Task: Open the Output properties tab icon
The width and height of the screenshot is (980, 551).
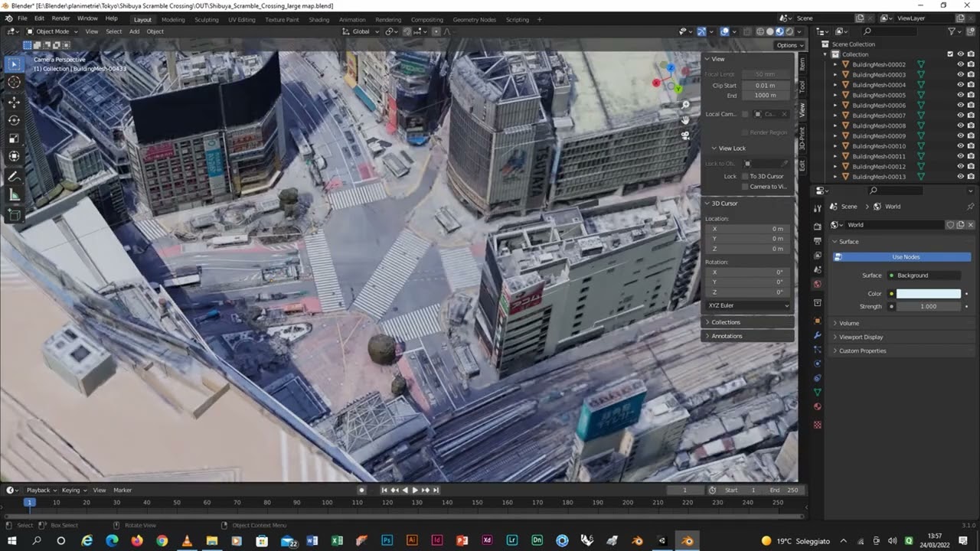Action: [x=818, y=241]
